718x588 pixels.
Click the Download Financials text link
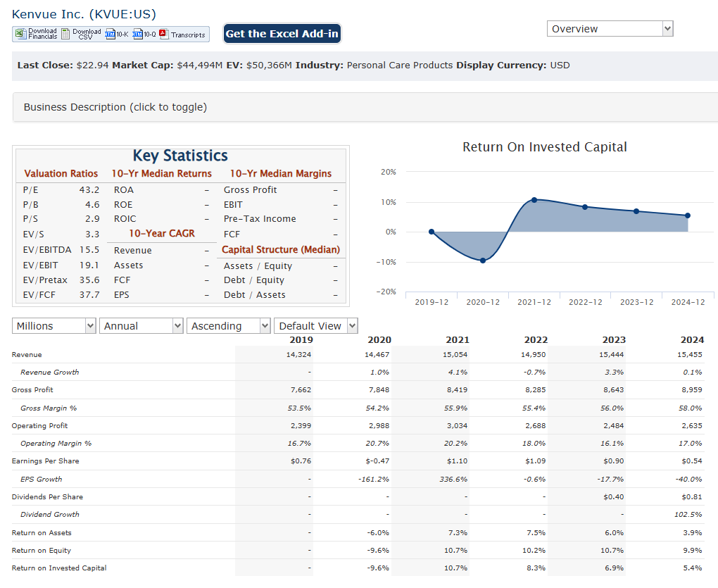pos(42,34)
